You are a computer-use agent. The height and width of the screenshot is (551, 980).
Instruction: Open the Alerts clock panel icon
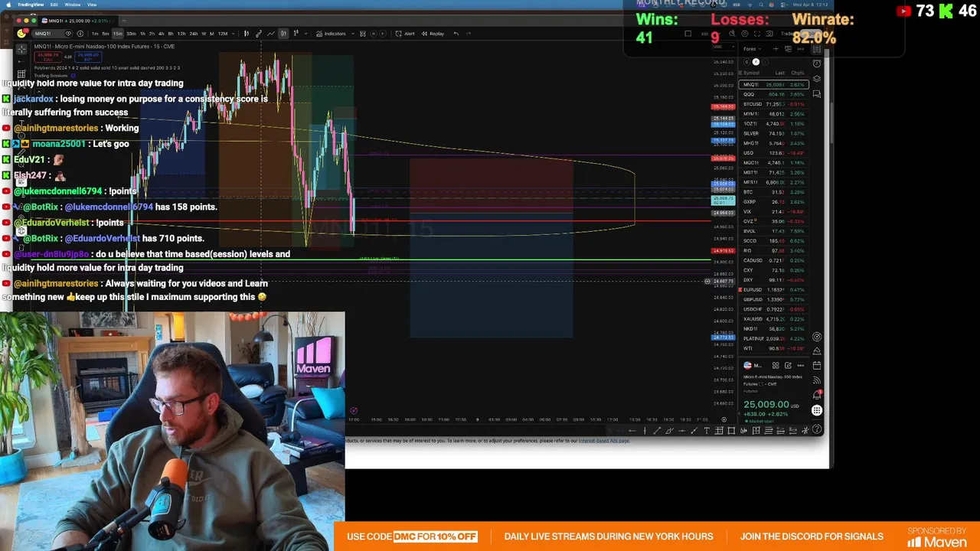tap(817, 64)
